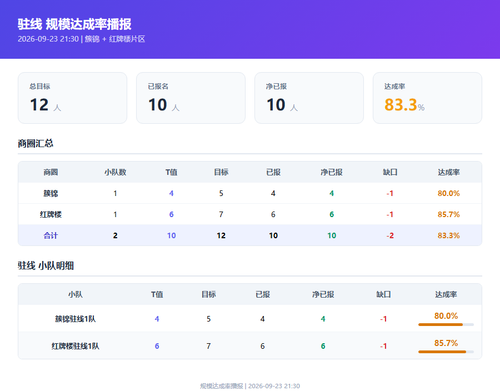
Task: Click the 达成率 83.3% card
Action: 427,98
